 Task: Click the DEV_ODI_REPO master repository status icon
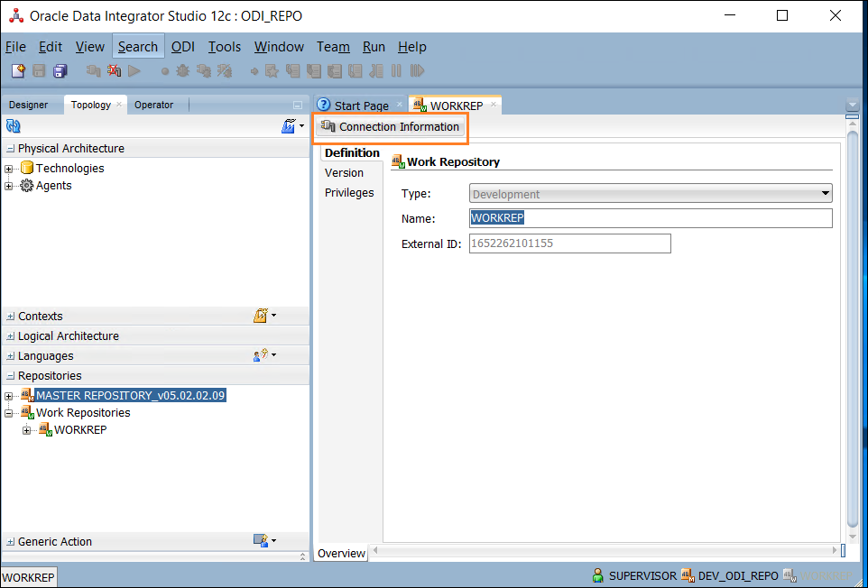click(x=688, y=576)
